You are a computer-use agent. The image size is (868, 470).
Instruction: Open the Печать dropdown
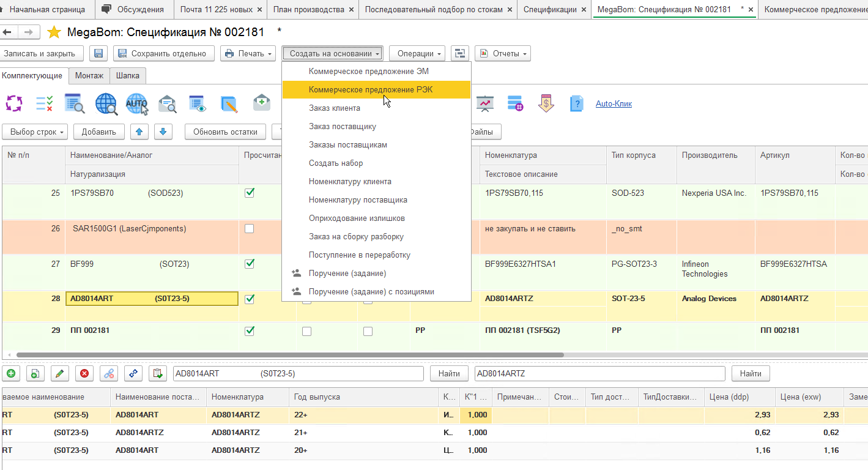point(248,54)
